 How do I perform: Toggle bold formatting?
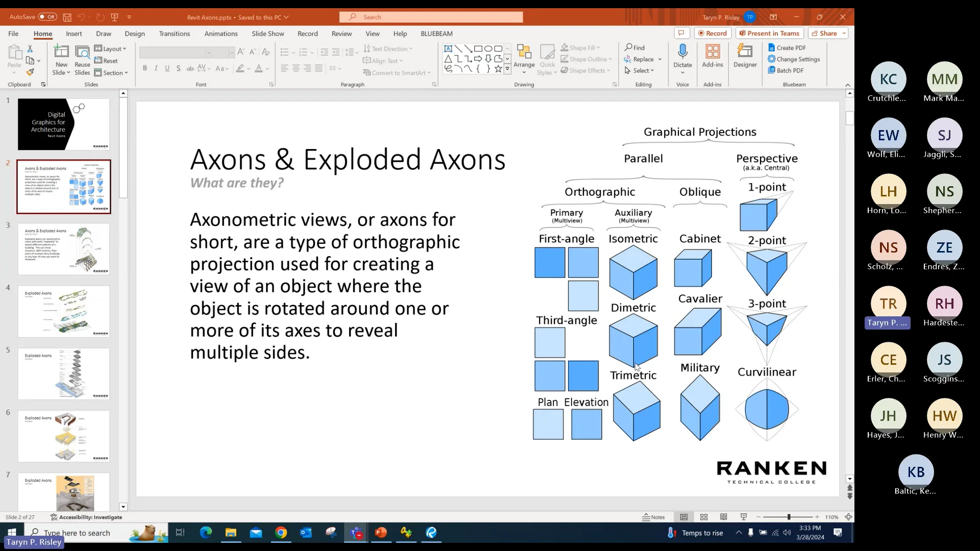pos(145,68)
